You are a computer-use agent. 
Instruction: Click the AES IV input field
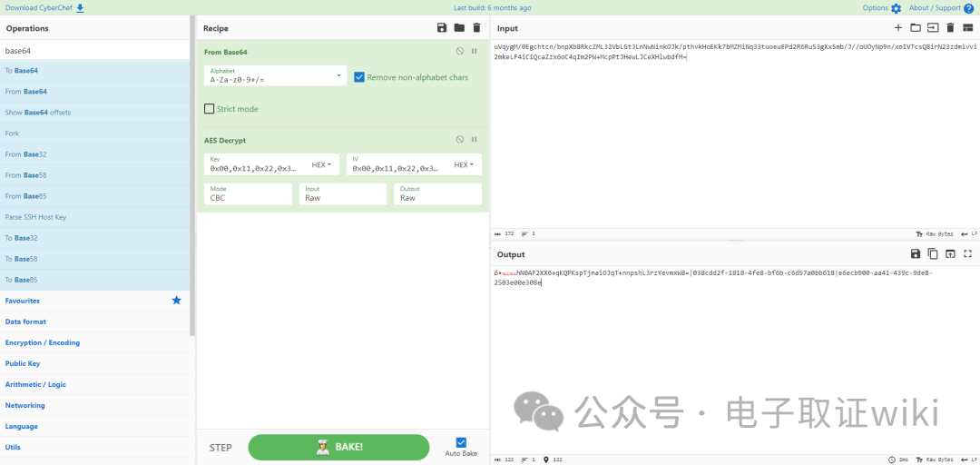[398, 164]
